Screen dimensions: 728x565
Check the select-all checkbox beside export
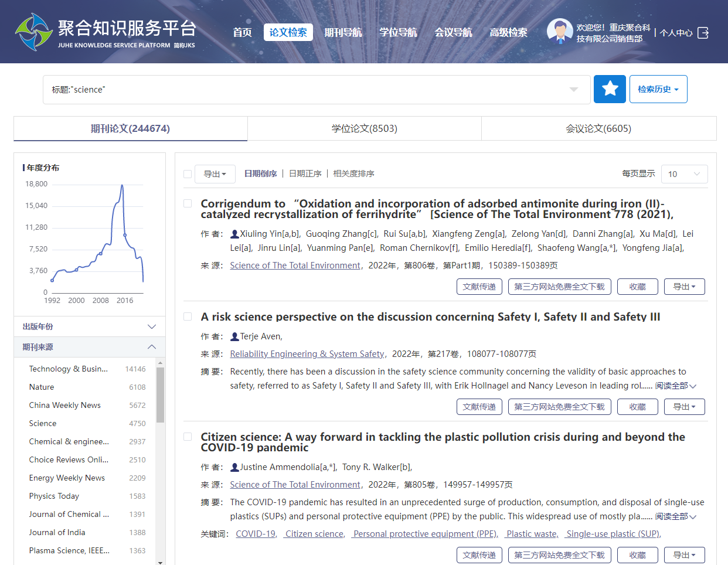[188, 174]
